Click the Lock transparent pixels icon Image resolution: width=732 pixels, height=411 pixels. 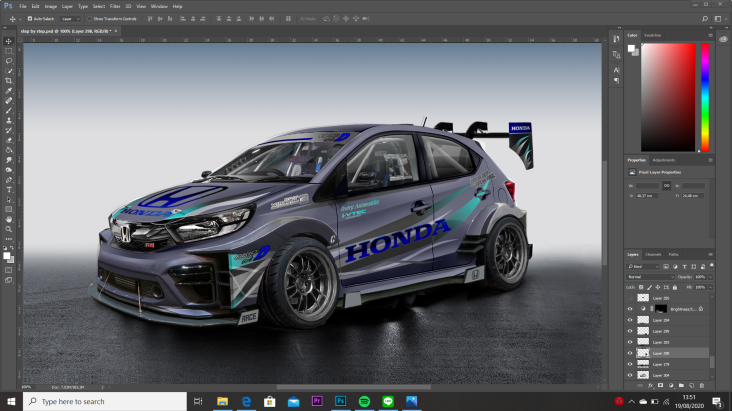tap(641, 287)
